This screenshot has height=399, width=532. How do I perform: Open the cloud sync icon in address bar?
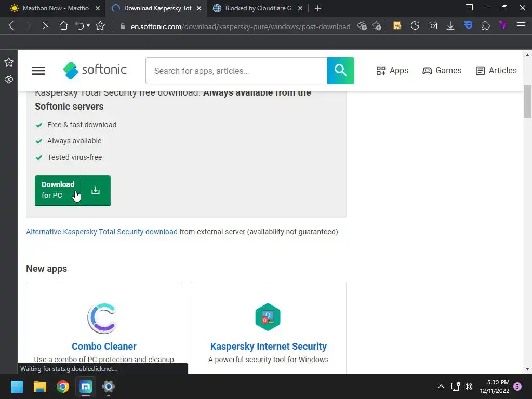click(362, 26)
